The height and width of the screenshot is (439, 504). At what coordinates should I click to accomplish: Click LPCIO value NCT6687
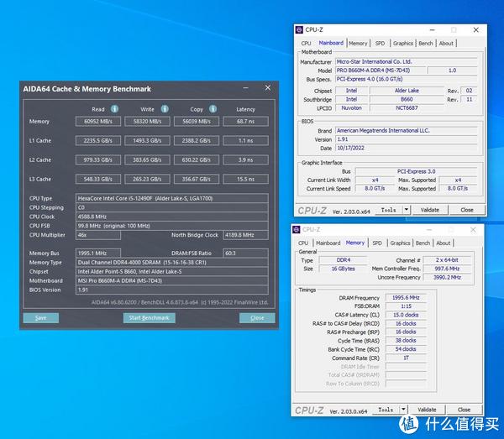[407, 108]
